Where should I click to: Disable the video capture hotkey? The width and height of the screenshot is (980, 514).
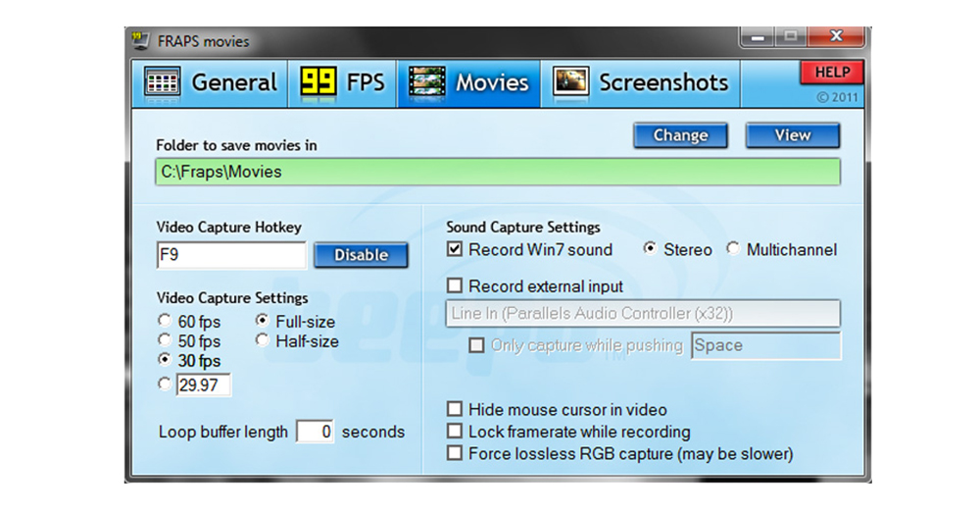click(x=361, y=255)
